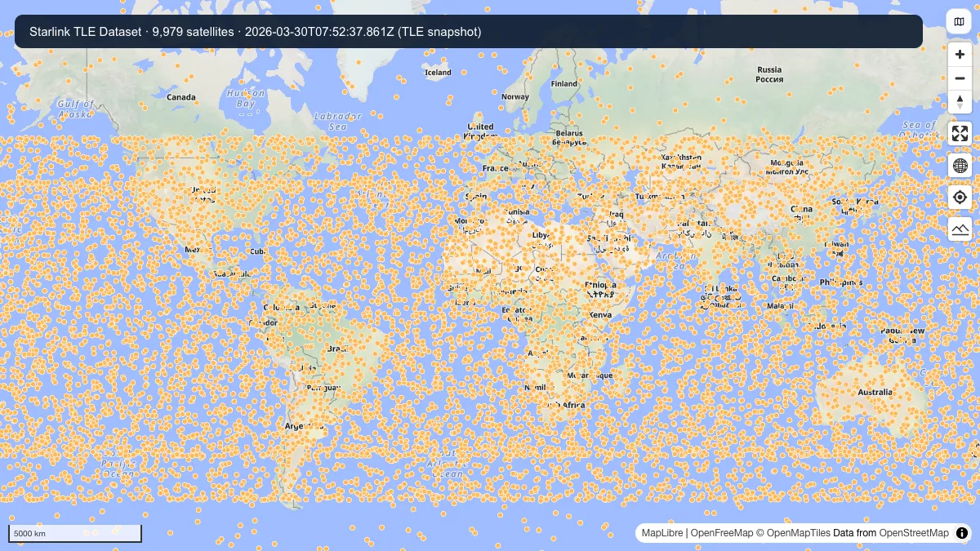Open the MapLibre link
This screenshot has width=980, height=551.
point(661,533)
